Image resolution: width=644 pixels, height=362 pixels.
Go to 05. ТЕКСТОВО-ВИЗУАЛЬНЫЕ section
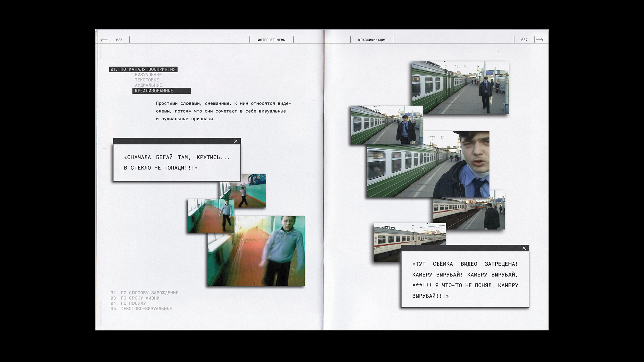point(141,309)
